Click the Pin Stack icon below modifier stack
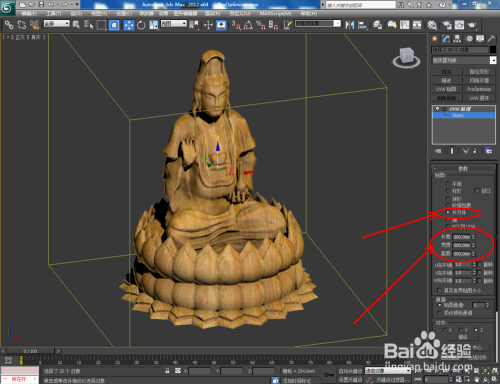Viewport: 500px width, 384px height. [438, 151]
